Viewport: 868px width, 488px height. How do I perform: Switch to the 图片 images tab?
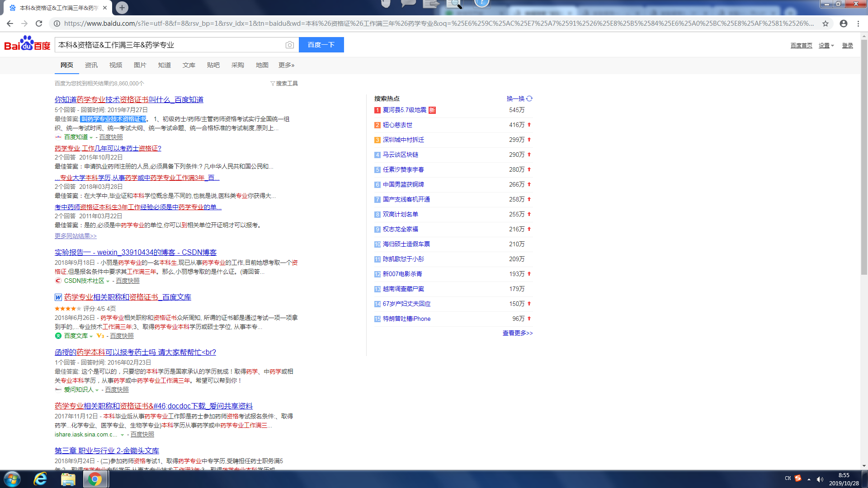click(x=140, y=65)
